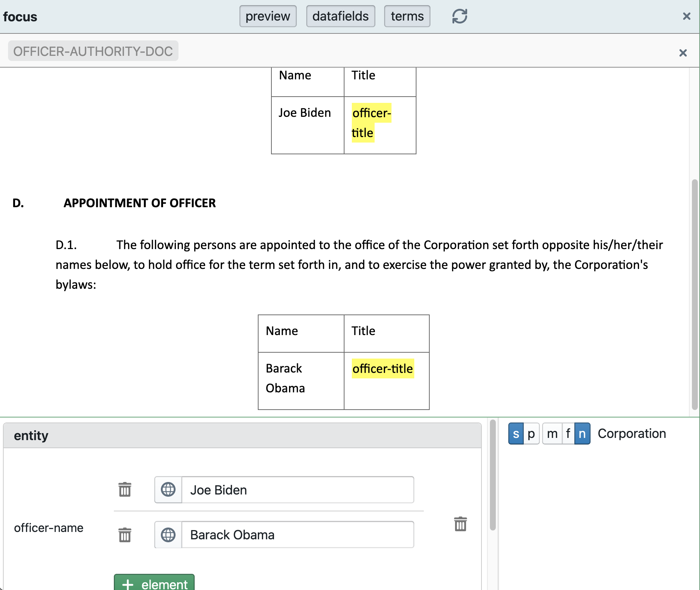This screenshot has height=590, width=700.
Task: Click the refresh arrows icon in header
Action: 459,16
